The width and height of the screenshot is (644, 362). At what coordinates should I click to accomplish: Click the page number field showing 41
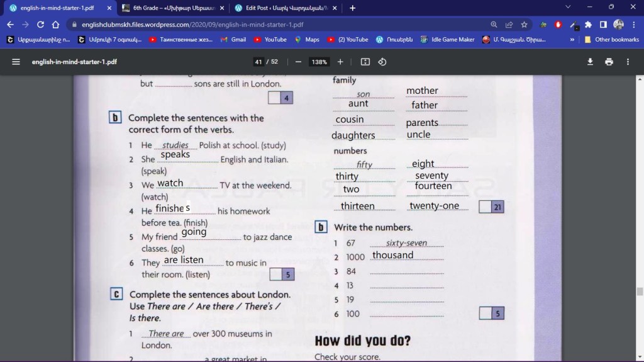(258, 62)
